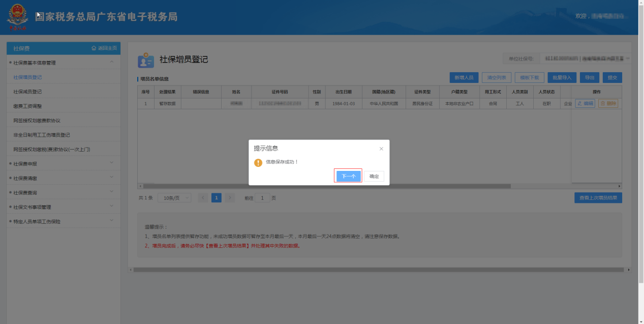Click the 前往 page number input field

pos(262,198)
